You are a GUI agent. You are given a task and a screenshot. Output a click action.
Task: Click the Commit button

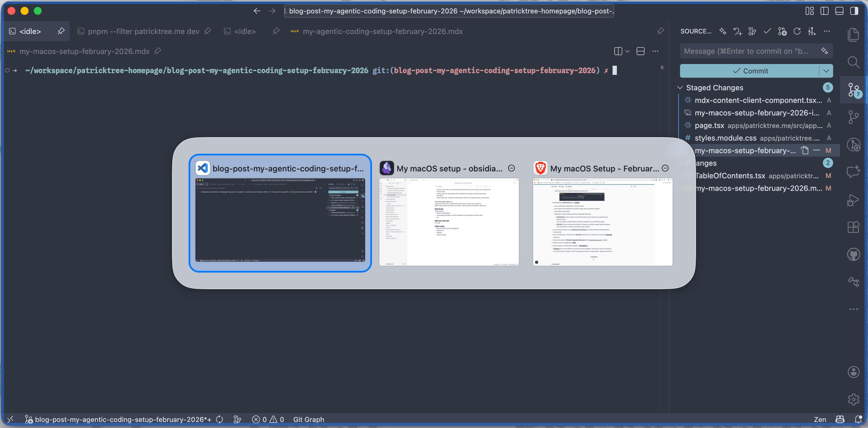point(750,71)
